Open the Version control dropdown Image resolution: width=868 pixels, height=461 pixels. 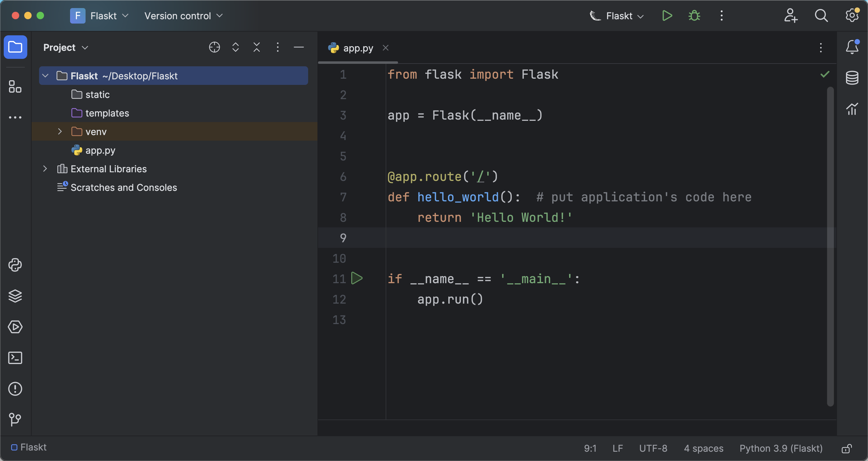(x=184, y=15)
